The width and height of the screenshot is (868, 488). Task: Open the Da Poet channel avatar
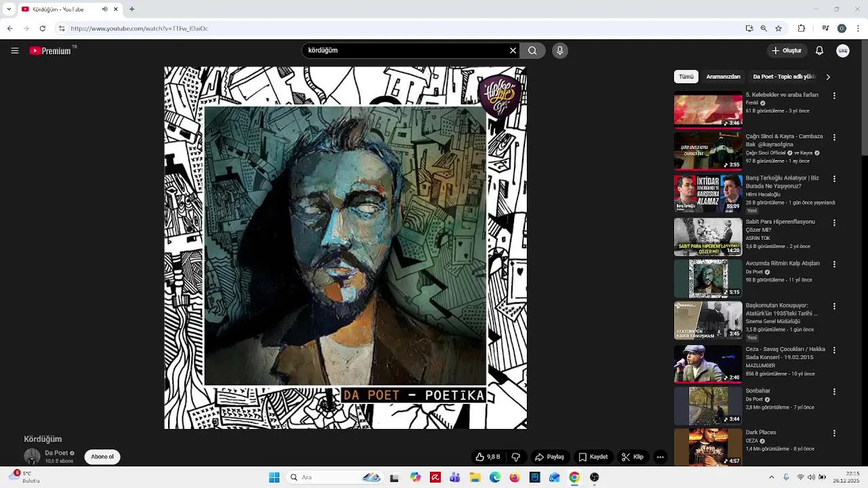(x=32, y=456)
